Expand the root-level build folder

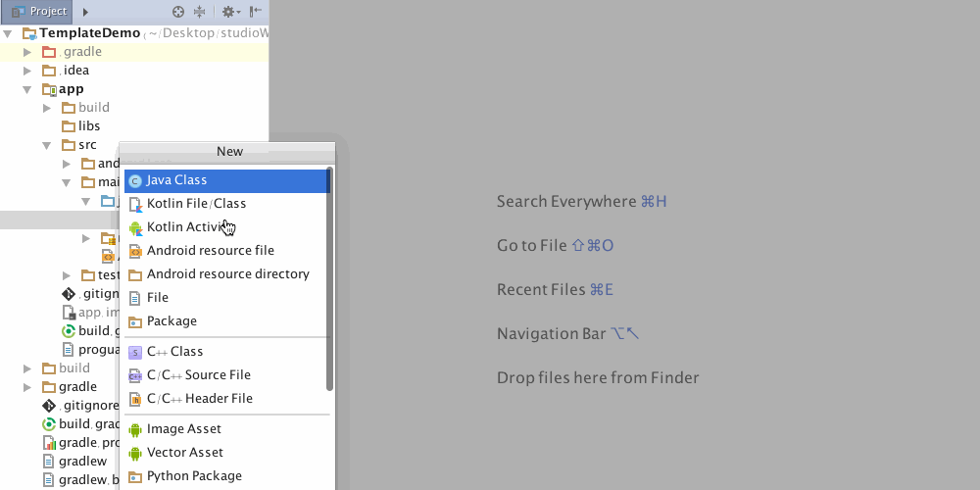(27, 368)
